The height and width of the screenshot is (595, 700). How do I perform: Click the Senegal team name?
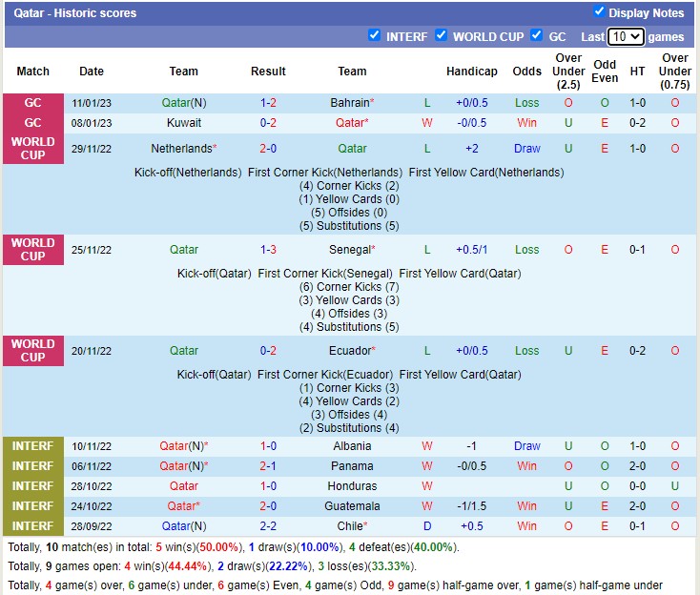(349, 250)
